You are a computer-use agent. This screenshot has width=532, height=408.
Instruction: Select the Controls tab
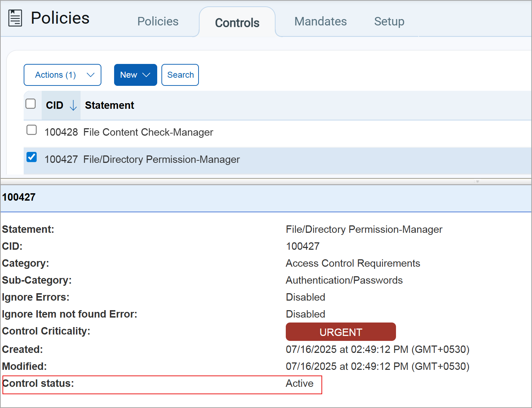pos(237,23)
